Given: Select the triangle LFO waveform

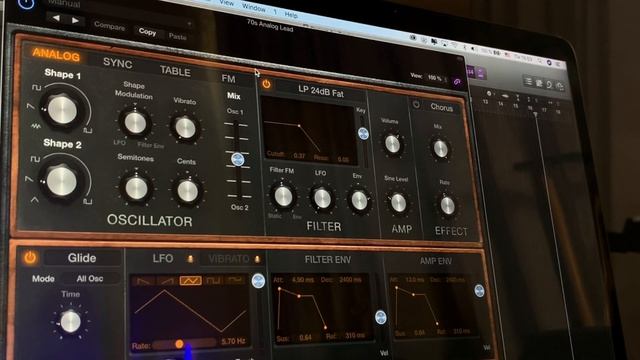Looking at the screenshot, I should [x=191, y=281].
